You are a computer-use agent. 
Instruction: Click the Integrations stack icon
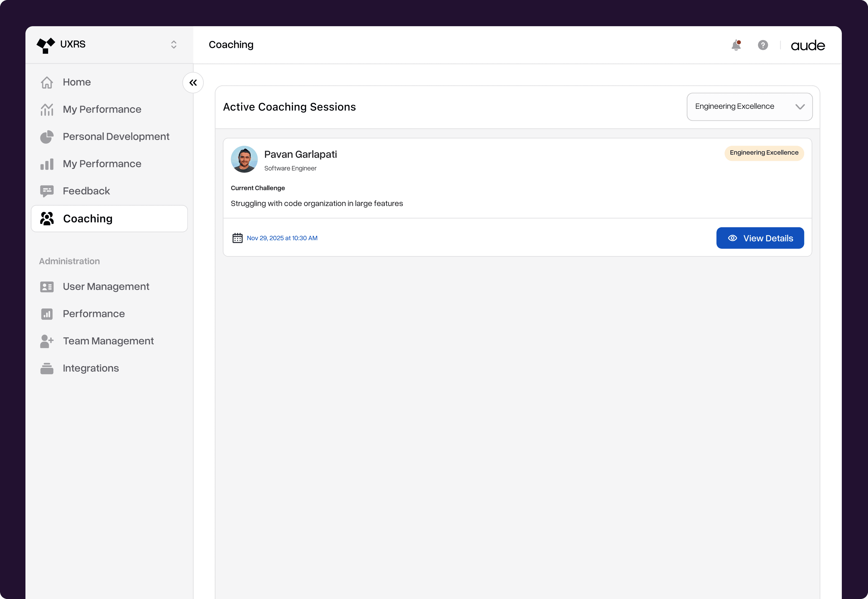tap(47, 368)
